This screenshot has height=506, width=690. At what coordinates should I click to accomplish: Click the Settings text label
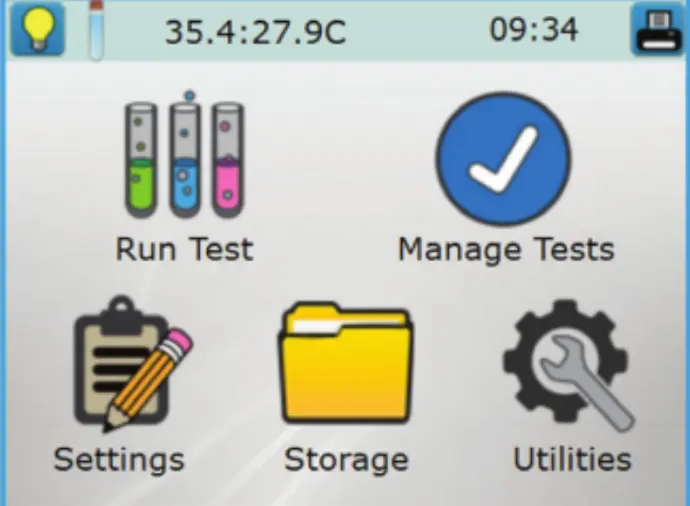(119, 460)
